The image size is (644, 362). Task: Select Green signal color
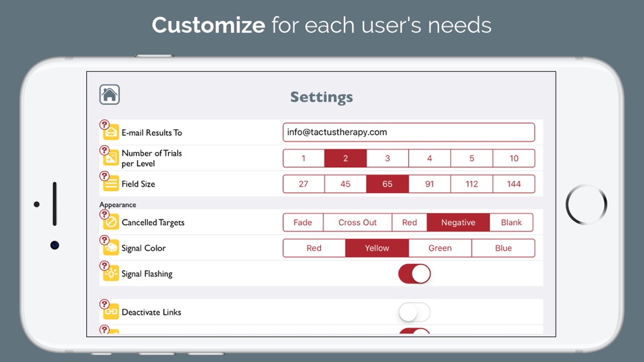coord(440,248)
